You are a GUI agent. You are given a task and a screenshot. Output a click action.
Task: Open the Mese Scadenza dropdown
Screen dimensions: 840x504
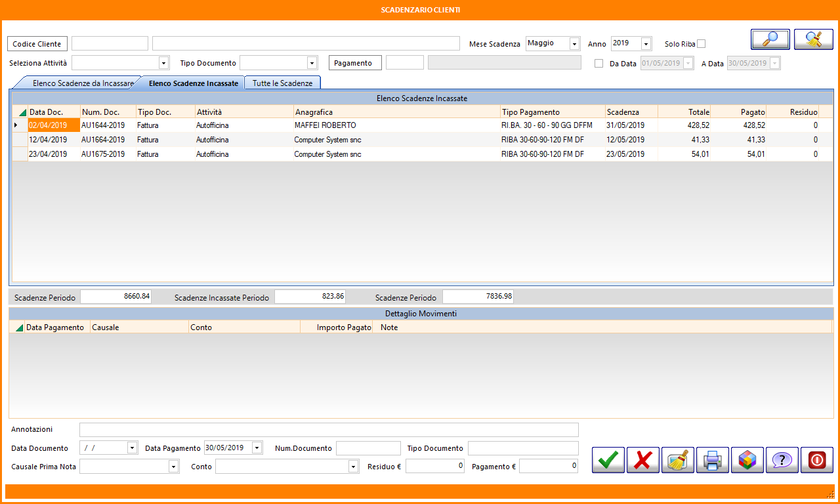575,44
